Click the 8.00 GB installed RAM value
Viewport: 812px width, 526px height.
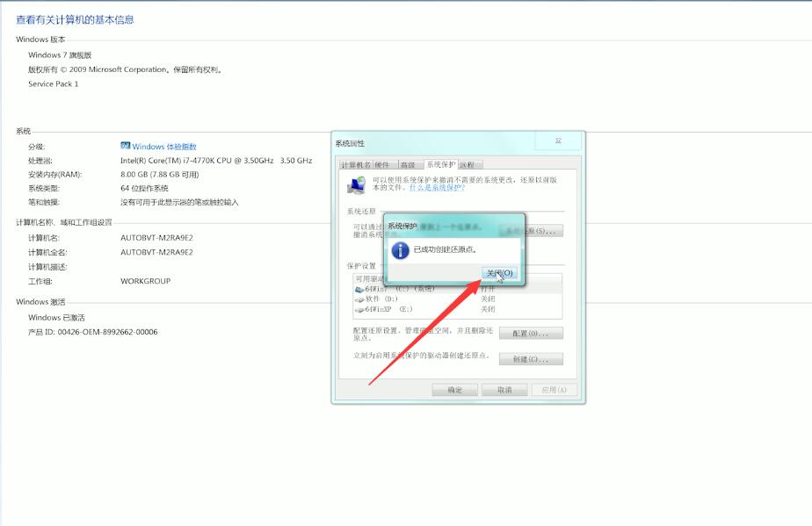pos(160,175)
